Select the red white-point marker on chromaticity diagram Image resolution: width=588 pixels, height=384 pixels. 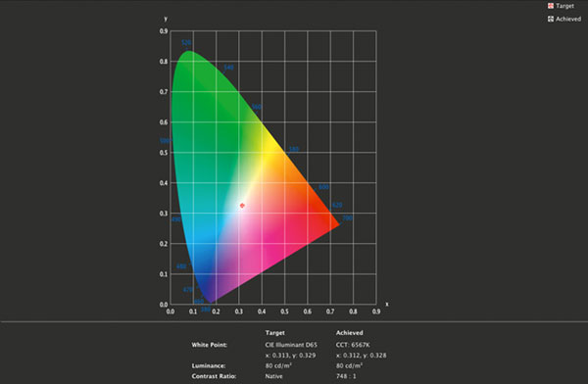[242, 205]
